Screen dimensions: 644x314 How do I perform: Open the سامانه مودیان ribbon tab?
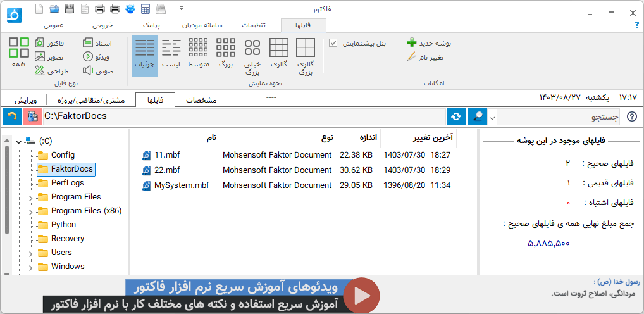[202, 25]
